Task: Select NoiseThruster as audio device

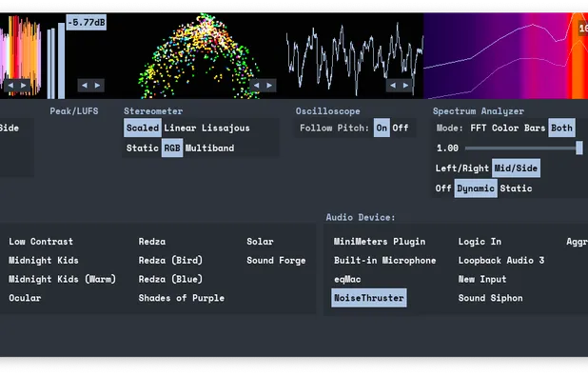Action: tap(369, 298)
